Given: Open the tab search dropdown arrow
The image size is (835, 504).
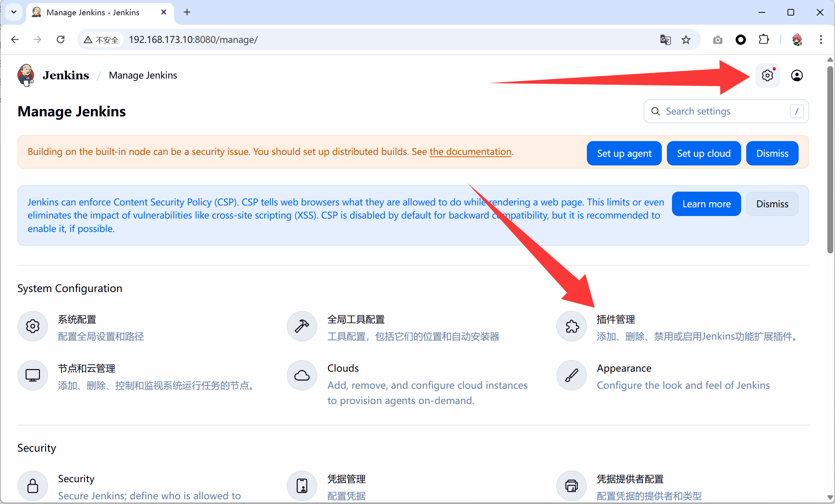Looking at the screenshot, I should (14, 12).
